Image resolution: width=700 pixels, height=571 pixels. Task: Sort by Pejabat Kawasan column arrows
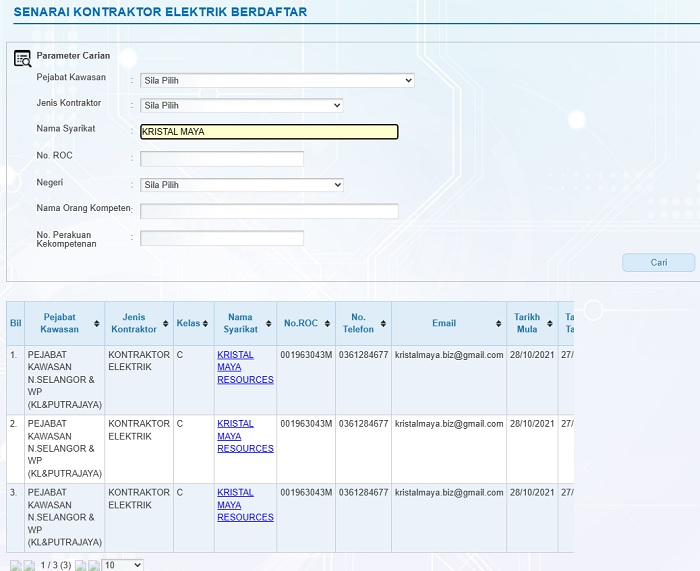coord(96,323)
